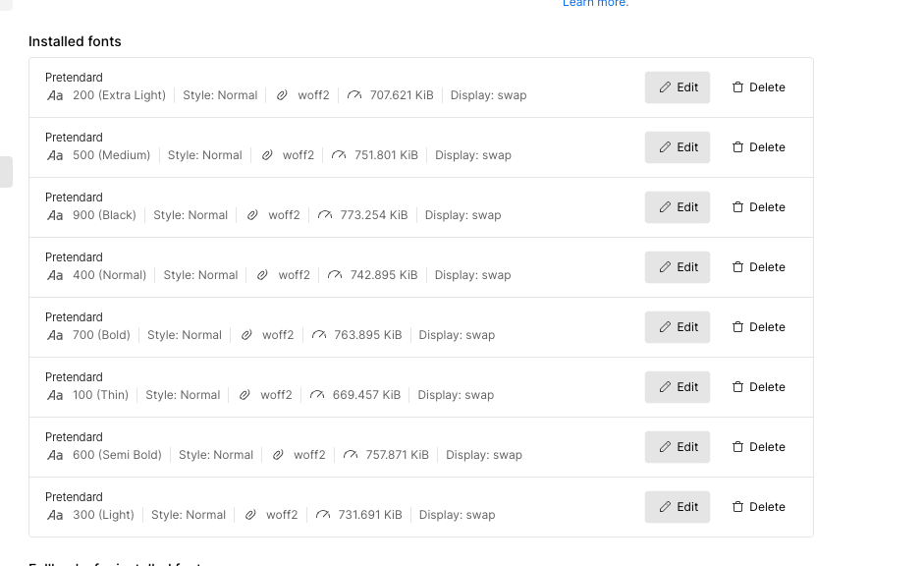
Task: Edit the Pretendard 700 Bold font
Action: (678, 327)
